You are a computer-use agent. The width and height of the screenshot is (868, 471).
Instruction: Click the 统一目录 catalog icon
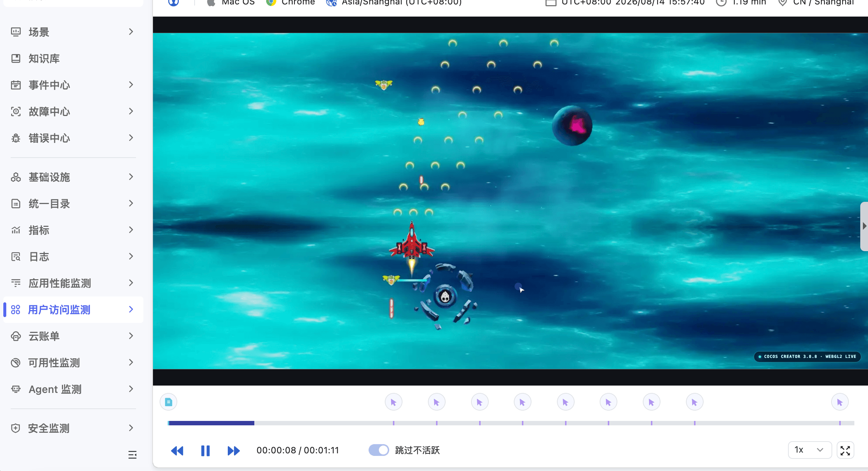[x=16, y=204]
